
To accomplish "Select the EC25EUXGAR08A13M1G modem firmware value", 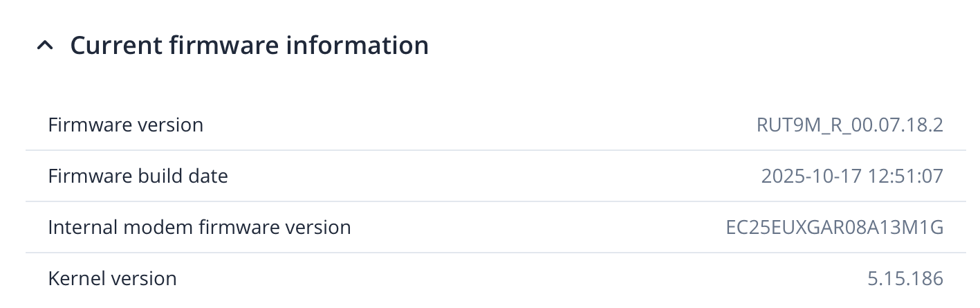I will 834,227.
